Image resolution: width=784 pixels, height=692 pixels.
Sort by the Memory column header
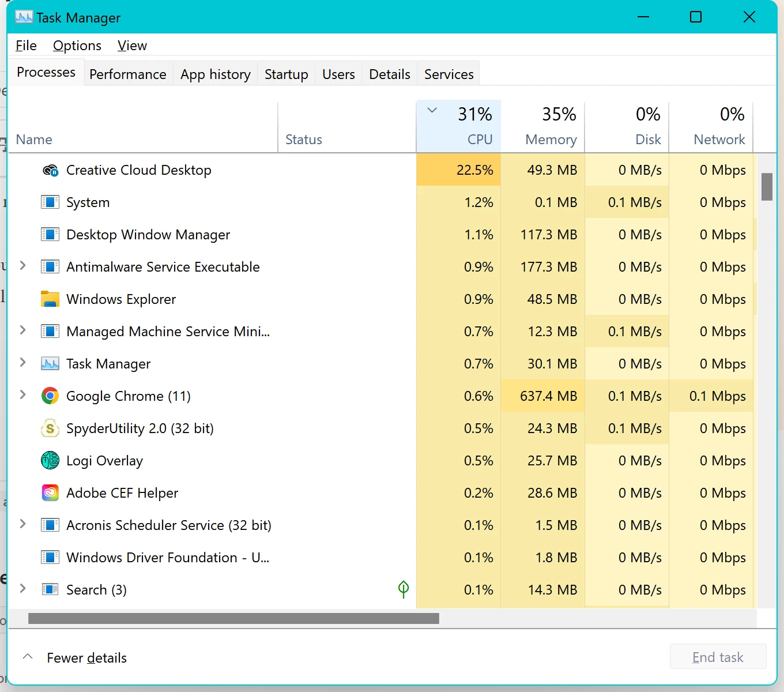pyautogui.click(x=542, y=128)
